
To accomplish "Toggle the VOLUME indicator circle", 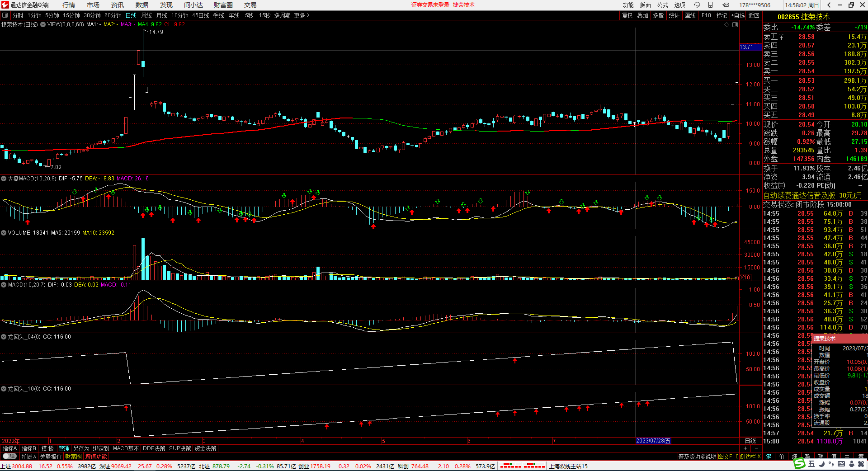I will point(4,233).
